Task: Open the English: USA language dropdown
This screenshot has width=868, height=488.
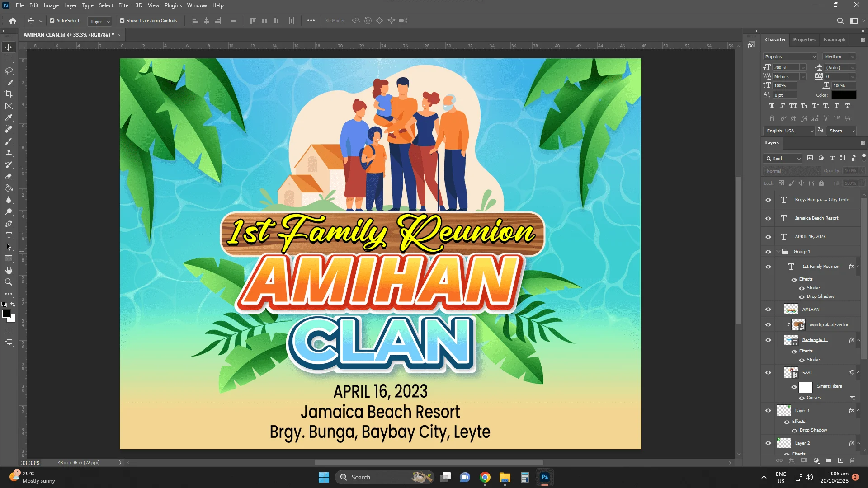Action: 789,131
